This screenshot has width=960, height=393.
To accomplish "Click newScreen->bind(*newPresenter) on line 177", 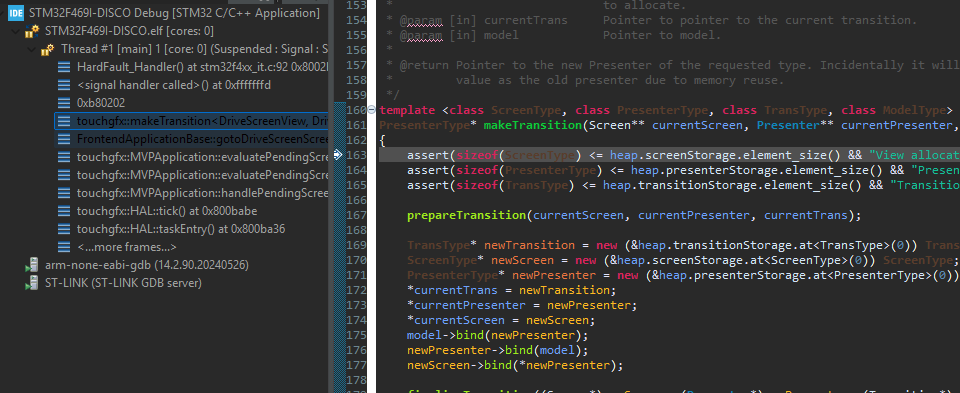I will coord(515,365).
